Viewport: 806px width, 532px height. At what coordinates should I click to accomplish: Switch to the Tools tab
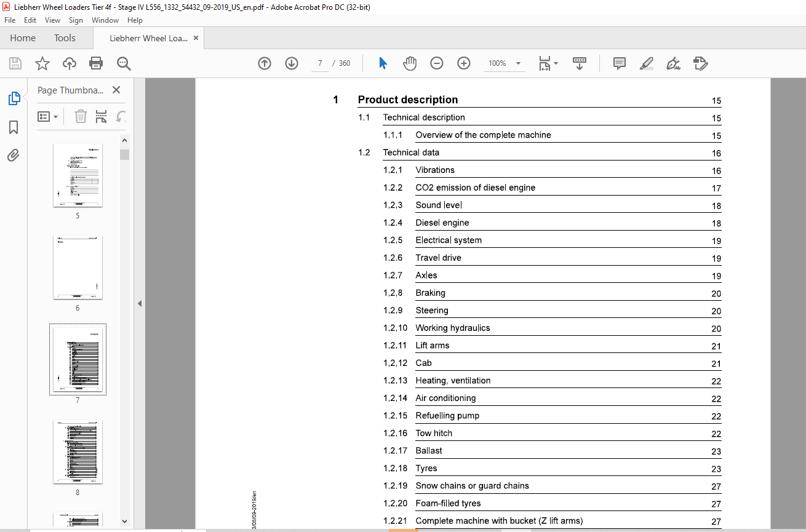pos(65,38)
